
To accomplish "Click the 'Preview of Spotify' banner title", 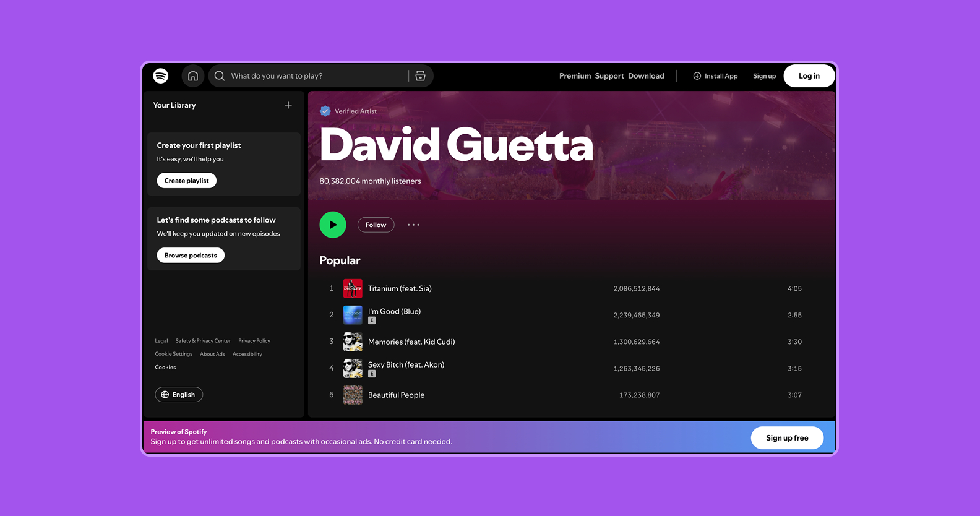I will coord(179,432).
